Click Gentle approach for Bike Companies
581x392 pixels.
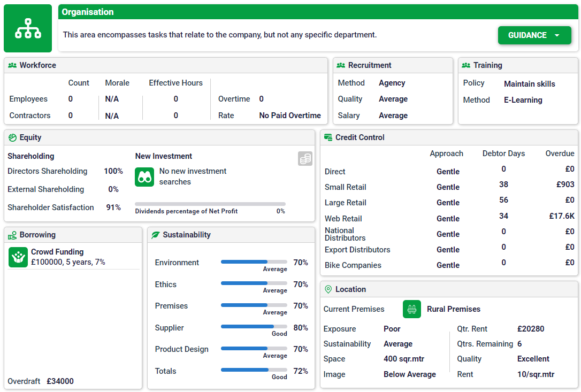tap(448, 265)
